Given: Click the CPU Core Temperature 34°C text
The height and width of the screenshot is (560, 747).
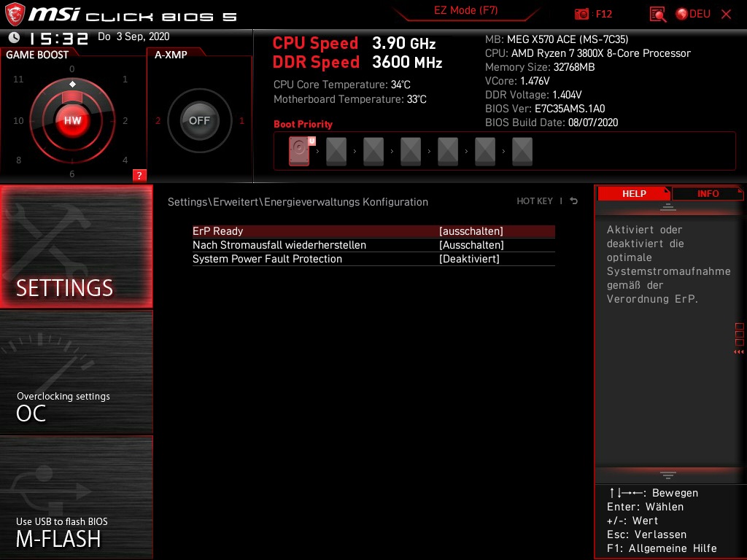Looking at the screenshot, I should pos(341,85).
